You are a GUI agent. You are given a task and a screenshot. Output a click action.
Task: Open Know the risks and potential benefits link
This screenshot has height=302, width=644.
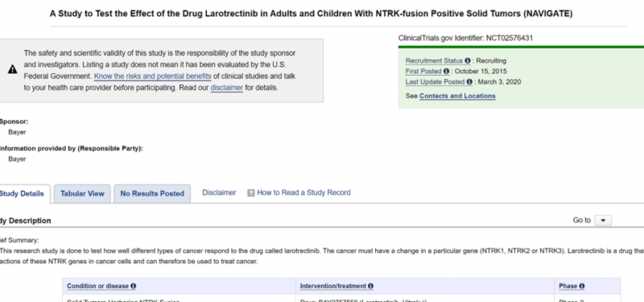coord(152,77)
